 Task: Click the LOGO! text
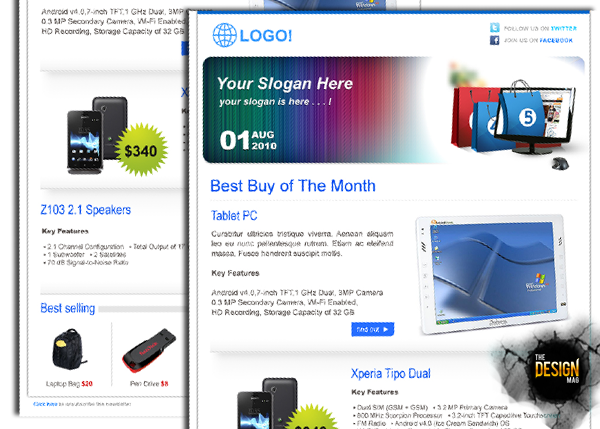point(266,36)
